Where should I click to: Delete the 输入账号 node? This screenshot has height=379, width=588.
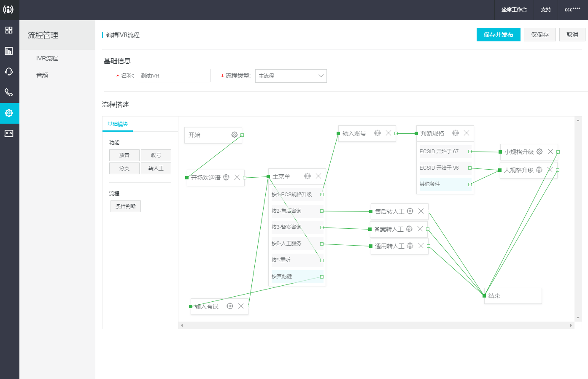[388, 133]
